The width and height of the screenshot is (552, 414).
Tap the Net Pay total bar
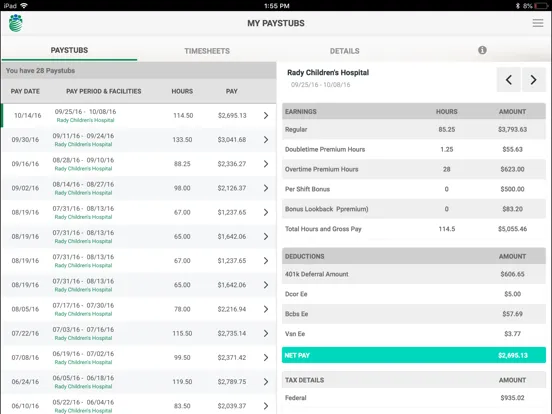pyautogui.click(x=414, y=355)
